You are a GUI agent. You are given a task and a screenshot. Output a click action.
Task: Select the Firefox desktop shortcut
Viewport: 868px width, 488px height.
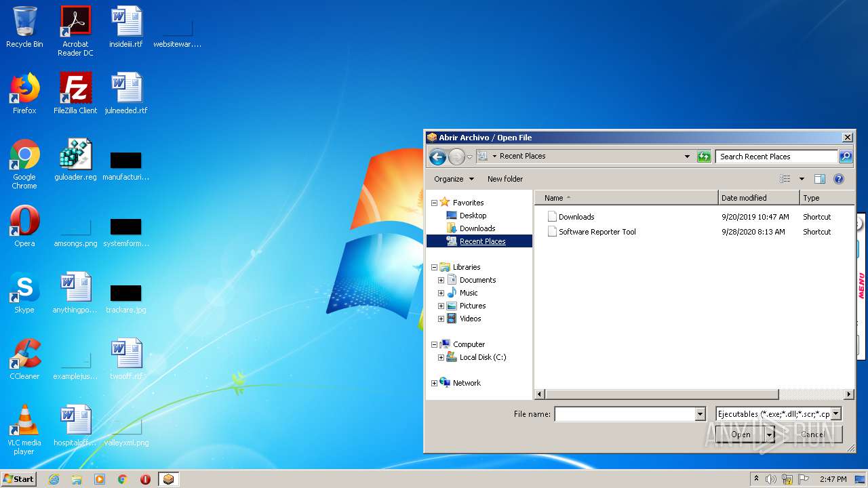point(24,94)
